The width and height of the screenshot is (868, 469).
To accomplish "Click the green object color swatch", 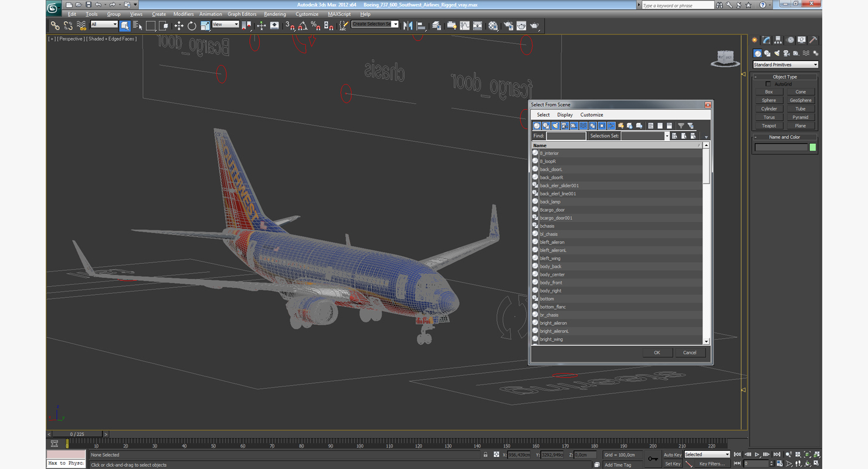I will click(813, 147).
